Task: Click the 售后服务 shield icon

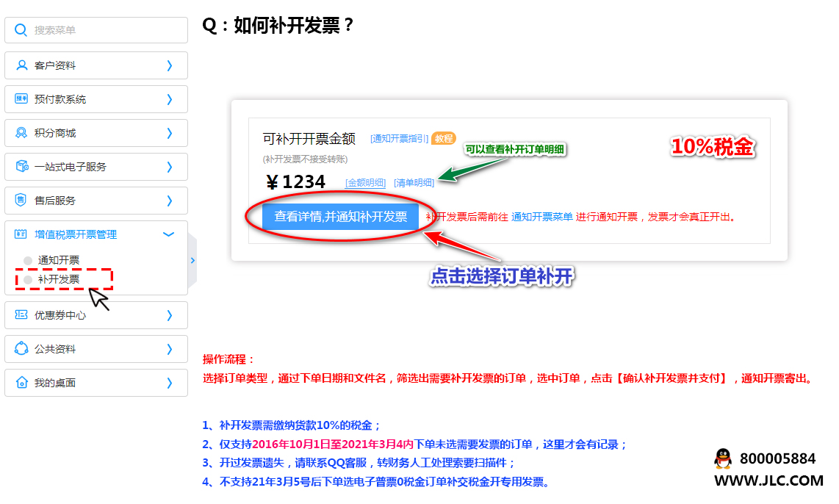Action: coord(21,201)
